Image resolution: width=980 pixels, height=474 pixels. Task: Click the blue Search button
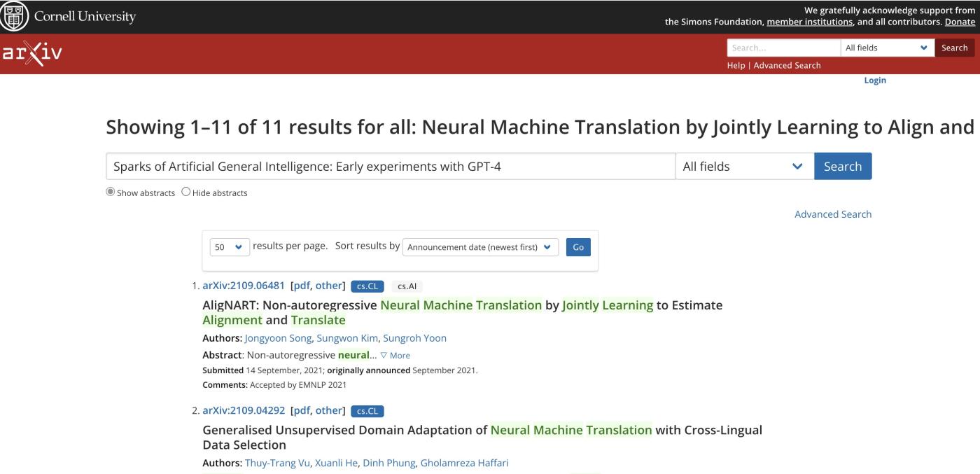[842, 167]
